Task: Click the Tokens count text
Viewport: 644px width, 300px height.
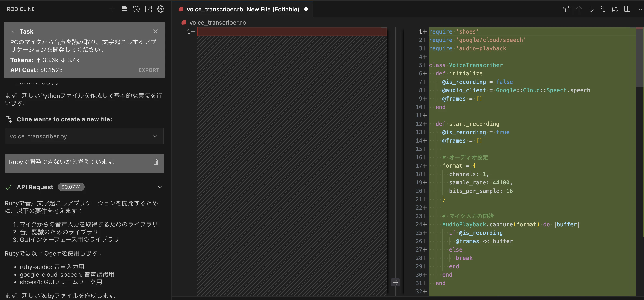Action: [45, 60]
